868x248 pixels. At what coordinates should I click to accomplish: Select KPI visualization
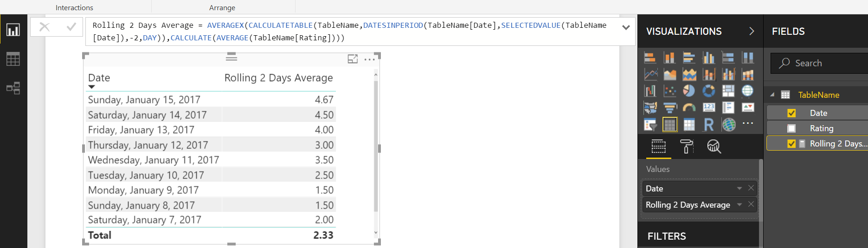[x=747, y=108]
